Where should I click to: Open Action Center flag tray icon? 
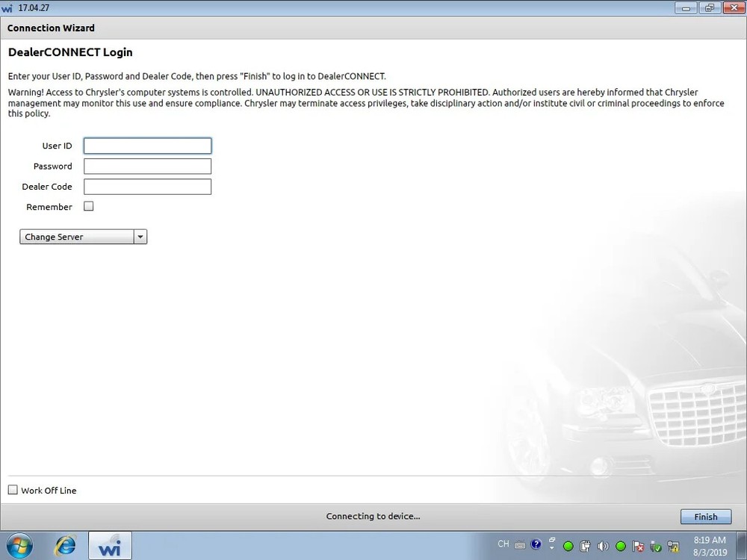(x=639, y=547)
